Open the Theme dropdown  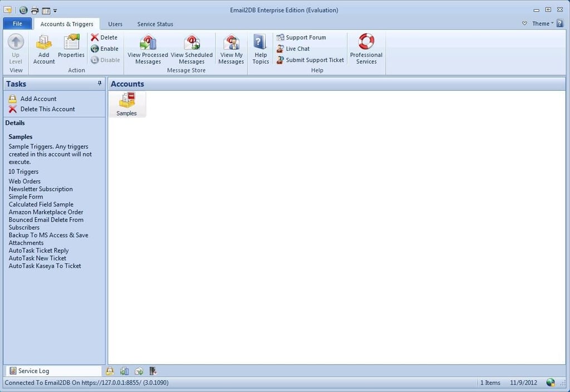[x=543, y=23]
